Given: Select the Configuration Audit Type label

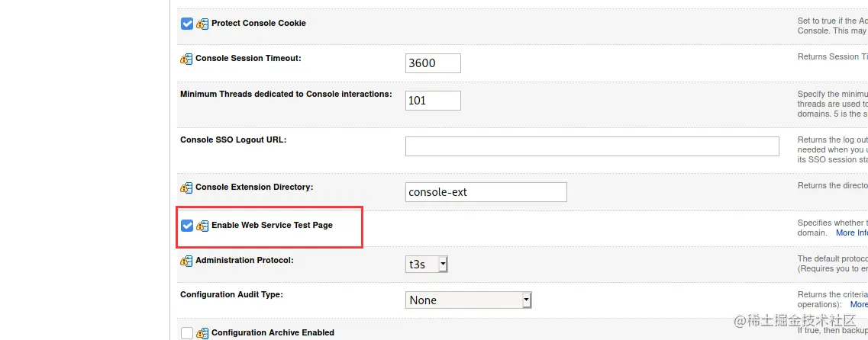Looking at the screenshot, I should 232,295.
